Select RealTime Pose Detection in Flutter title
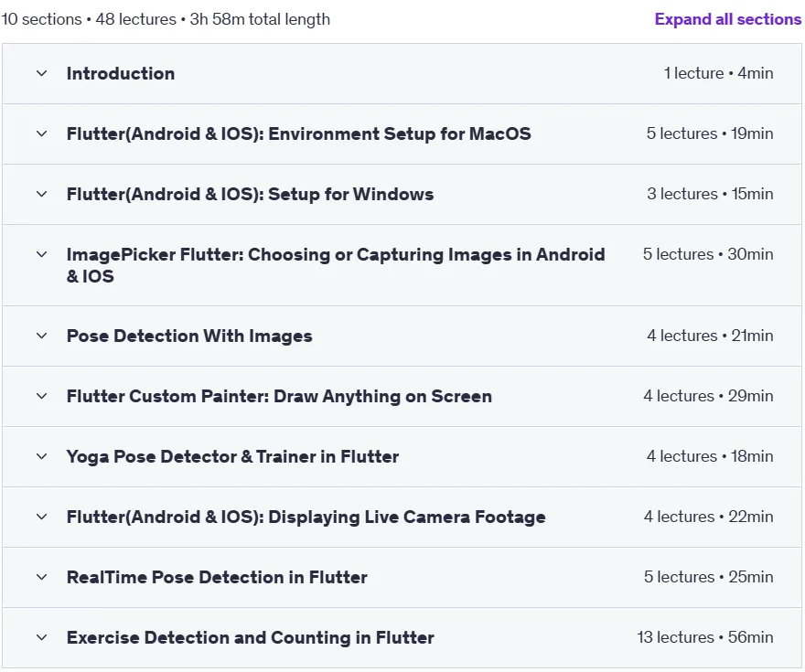 pyautogui.click(x=217, y=578)
